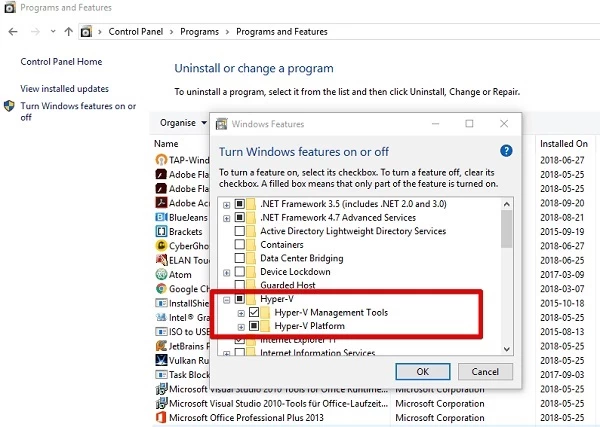Click the InstallShield program icon
Screen dimensions: 600x427
click(x=161, y=303)
